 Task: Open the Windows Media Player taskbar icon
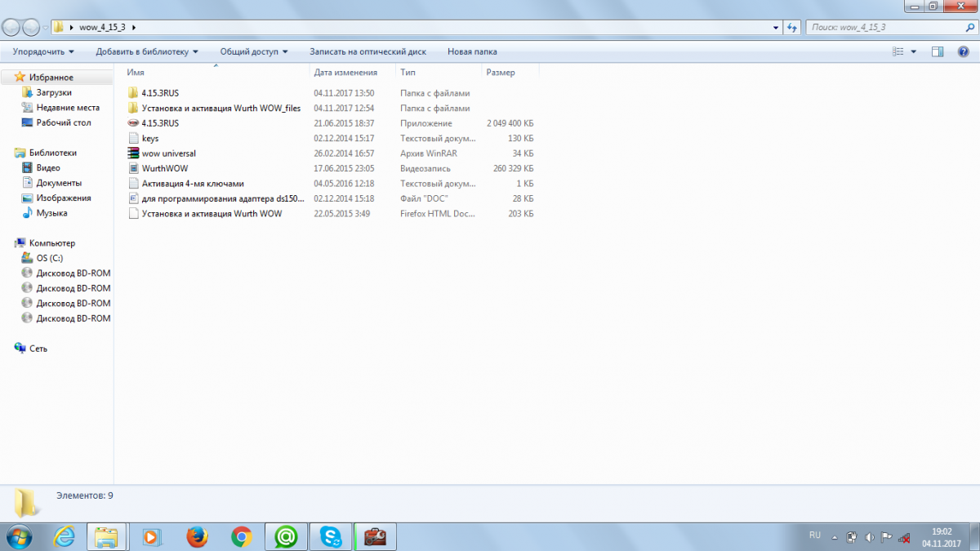152,536
